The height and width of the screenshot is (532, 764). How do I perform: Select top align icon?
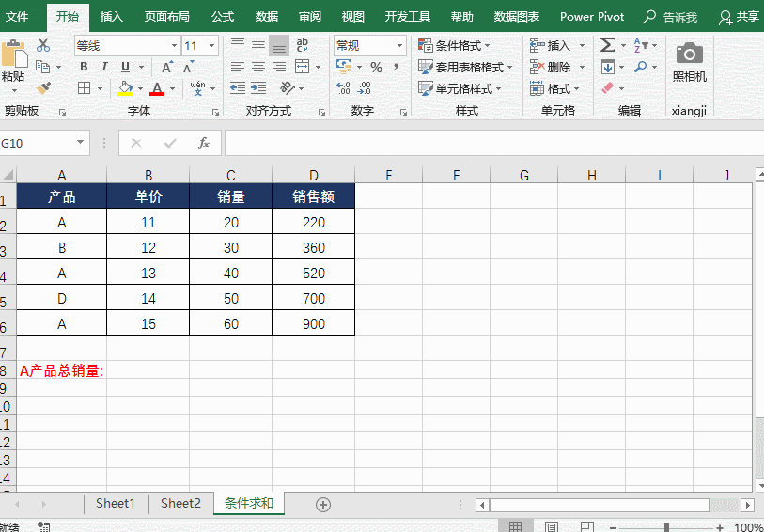[238, 45]
